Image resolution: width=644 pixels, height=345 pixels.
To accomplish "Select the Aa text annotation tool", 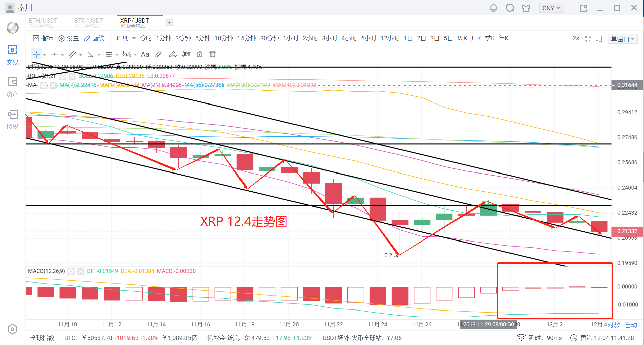I will tap(145, 54).
